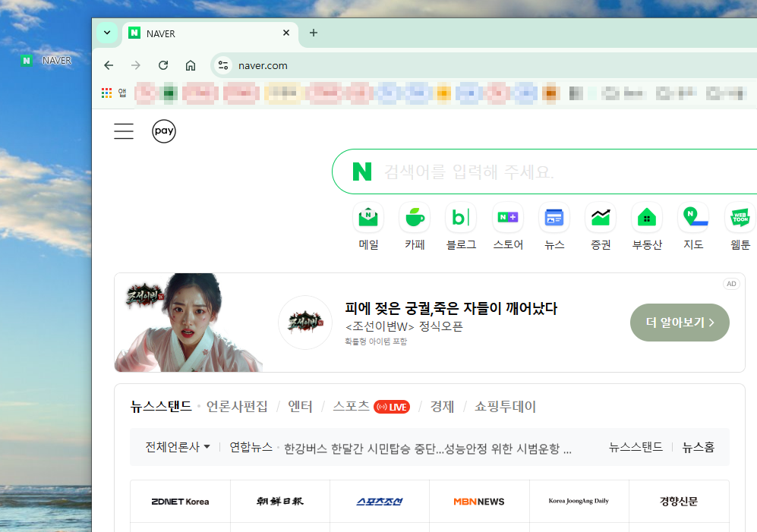757x532 pixels.
Task: Open the NAVER desktop shortcut icon
Action: pos(27,61)
